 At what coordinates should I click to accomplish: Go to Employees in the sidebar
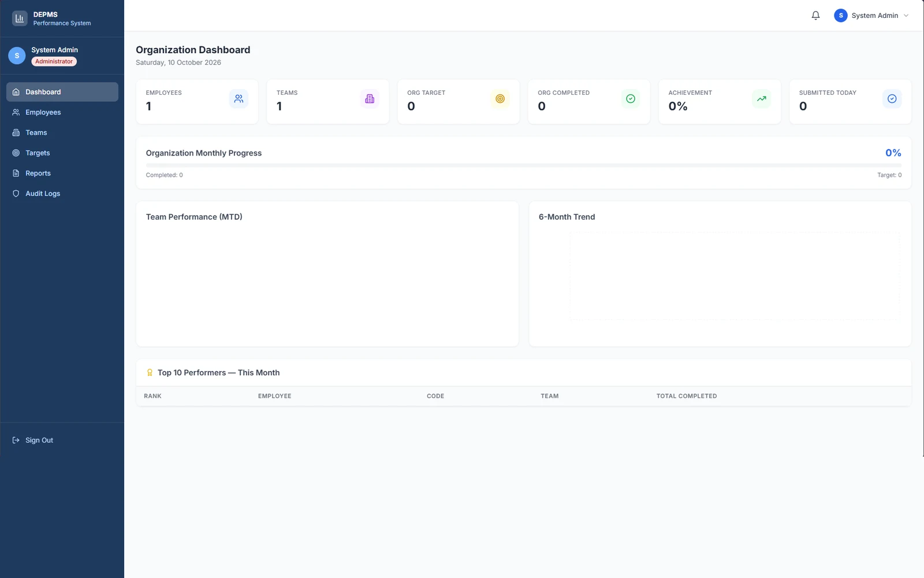[62, 112]
